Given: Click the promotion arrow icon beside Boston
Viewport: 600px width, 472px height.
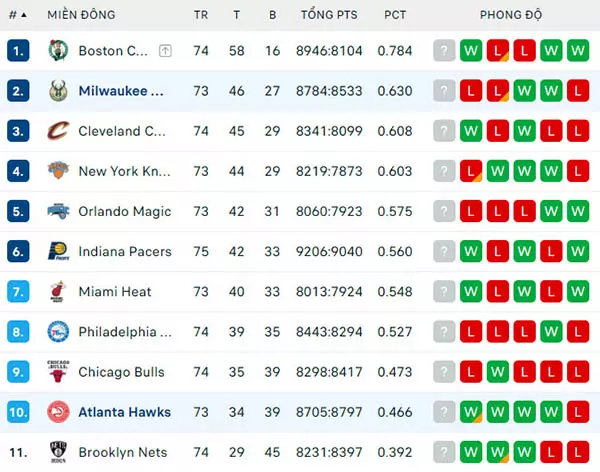Looking at the screenshot, I should [165, 51].
